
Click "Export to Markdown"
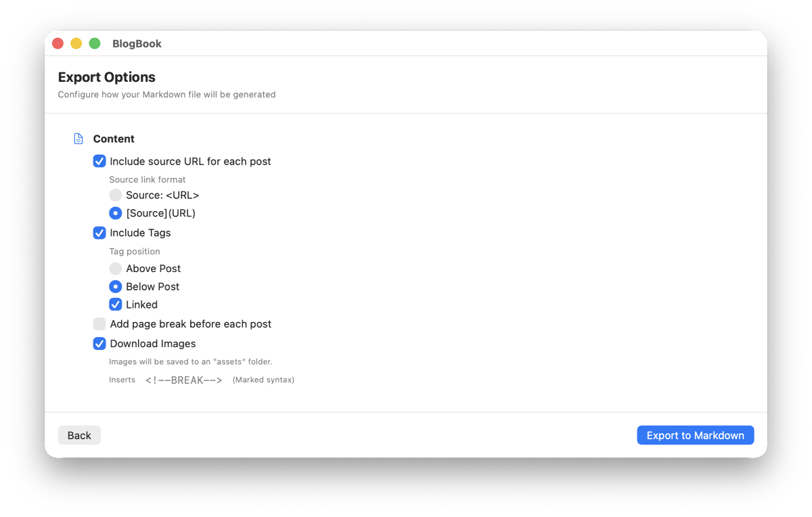695,435
